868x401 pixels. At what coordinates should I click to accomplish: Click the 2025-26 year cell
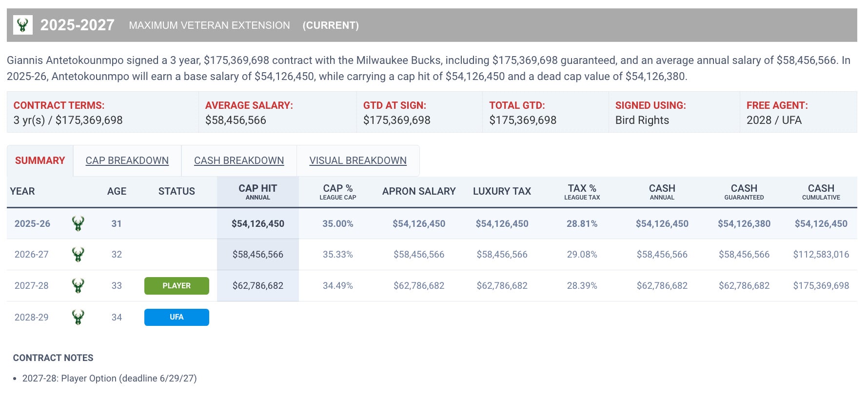[32, 223]
